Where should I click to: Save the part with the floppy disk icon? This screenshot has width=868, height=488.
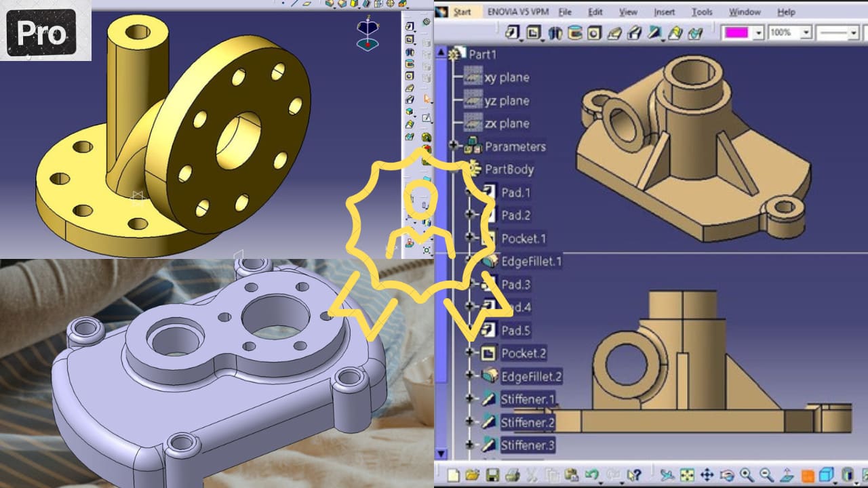click(493, 475)
